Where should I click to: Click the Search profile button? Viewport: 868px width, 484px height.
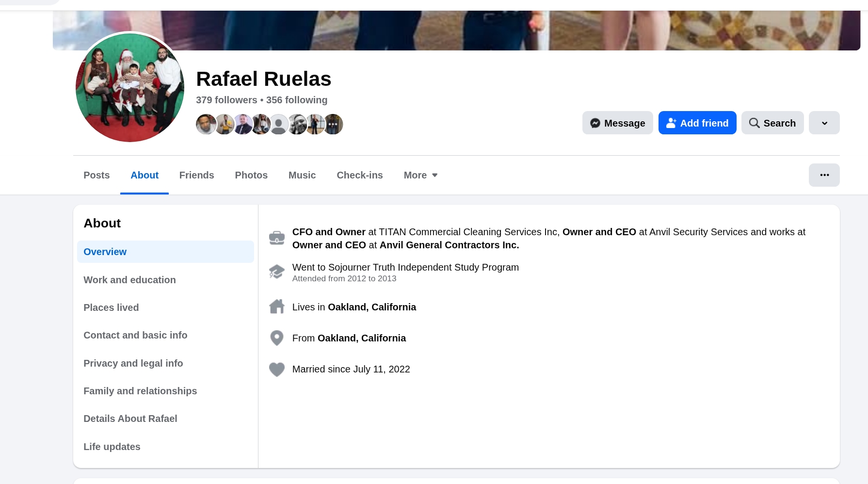click(x=772, y=123)
